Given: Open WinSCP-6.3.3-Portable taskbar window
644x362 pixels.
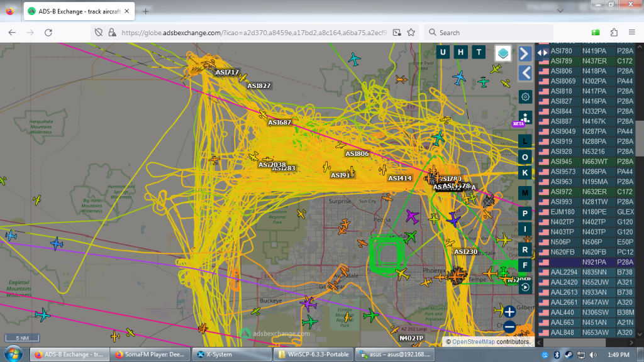Looking at the screenshot, I should tap(313, 354).
